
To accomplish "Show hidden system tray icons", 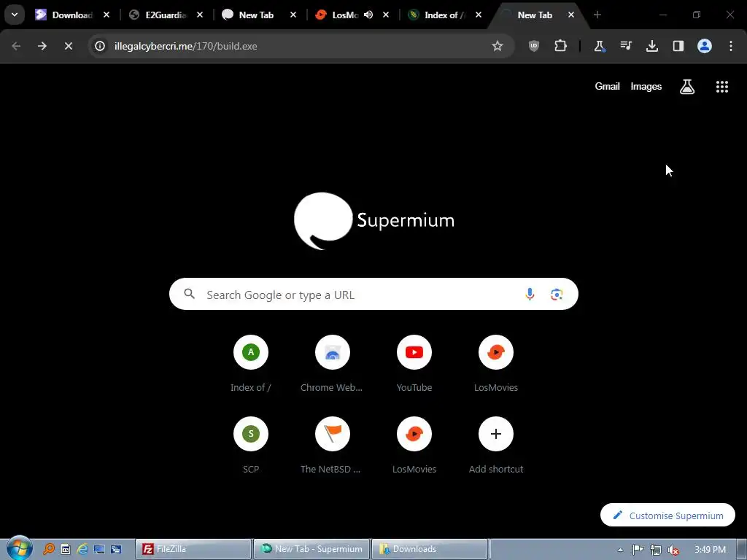I will pyautogui.click(x=620, y=550).
